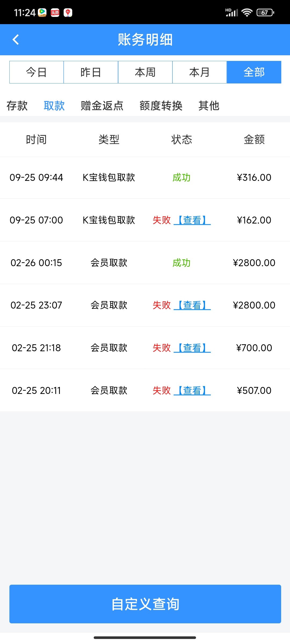290x644 pixels.
Task: Open the 取款 category tab
Action: (x=54, y=106)
